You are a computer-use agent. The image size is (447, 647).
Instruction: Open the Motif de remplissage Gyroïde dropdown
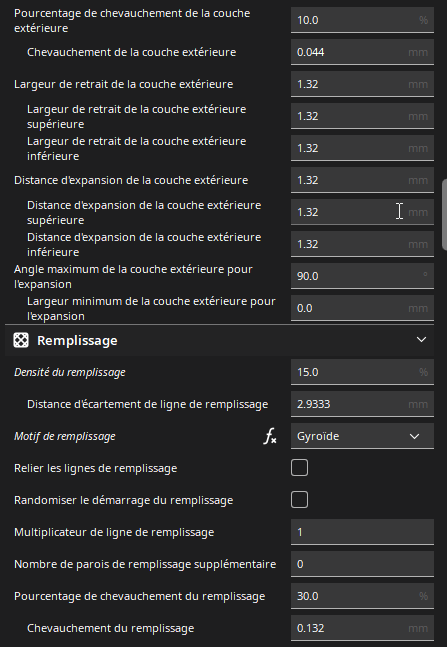click(362, 436)
